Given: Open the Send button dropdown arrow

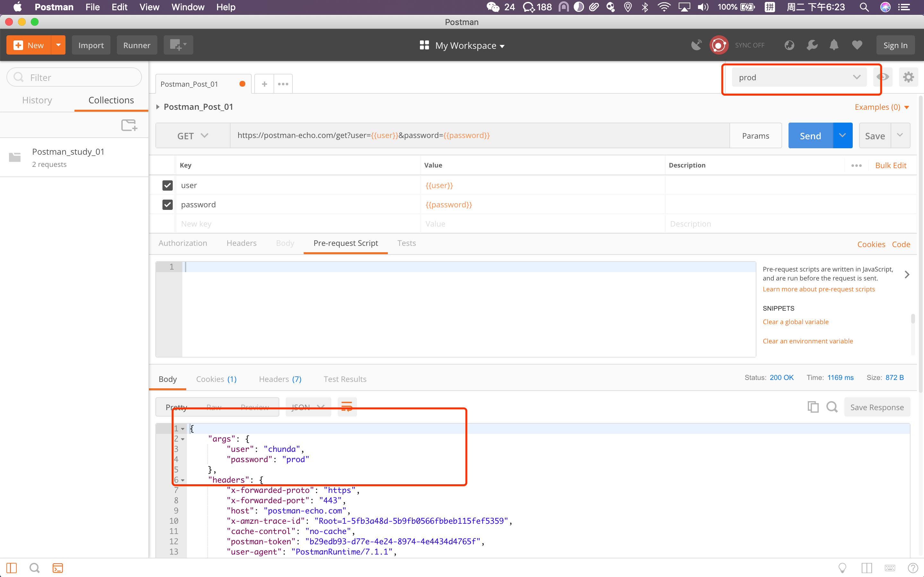Looking at the screenshot, I should click(842, 135).
